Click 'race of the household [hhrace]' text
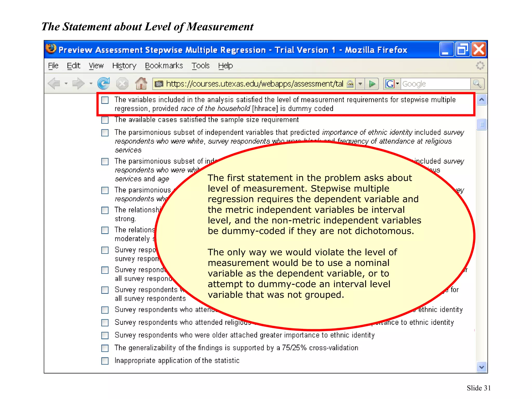Image resolution: width=532 pixels, height=399 pixels. (x=229, y=109)
